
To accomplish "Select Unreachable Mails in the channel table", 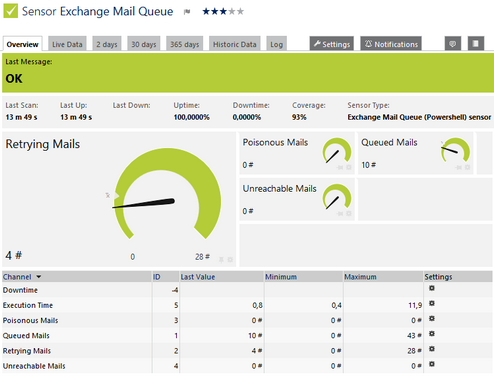I will point(34,366).
